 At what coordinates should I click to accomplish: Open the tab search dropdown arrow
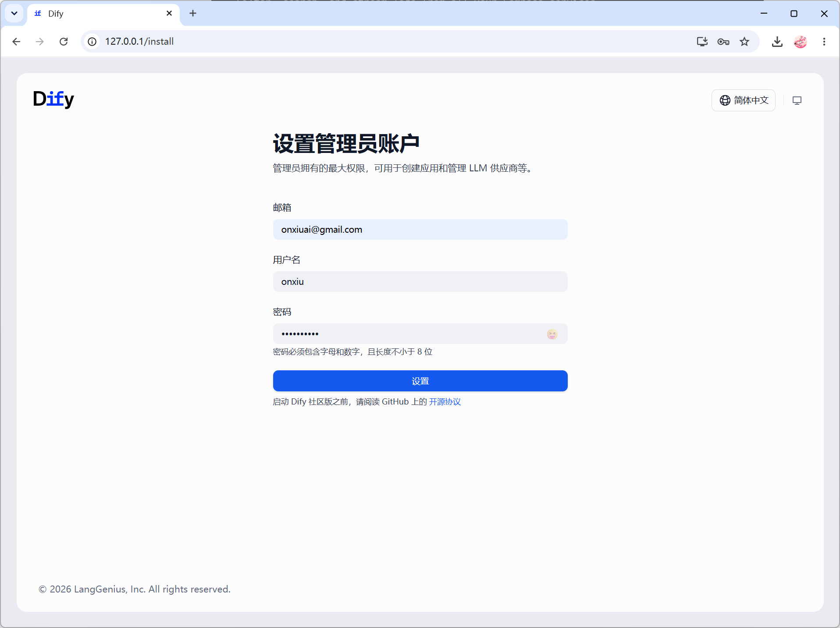pos(14,14)
